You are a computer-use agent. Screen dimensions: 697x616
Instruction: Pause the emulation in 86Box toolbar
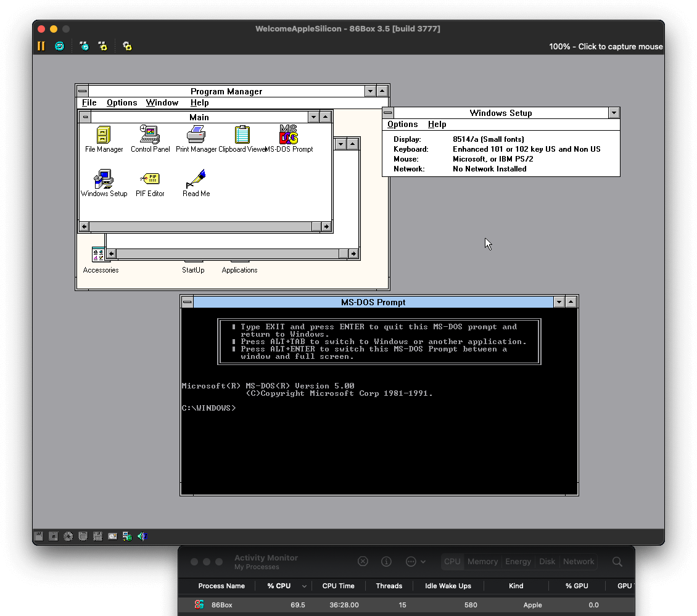click(x=41, y=46)
